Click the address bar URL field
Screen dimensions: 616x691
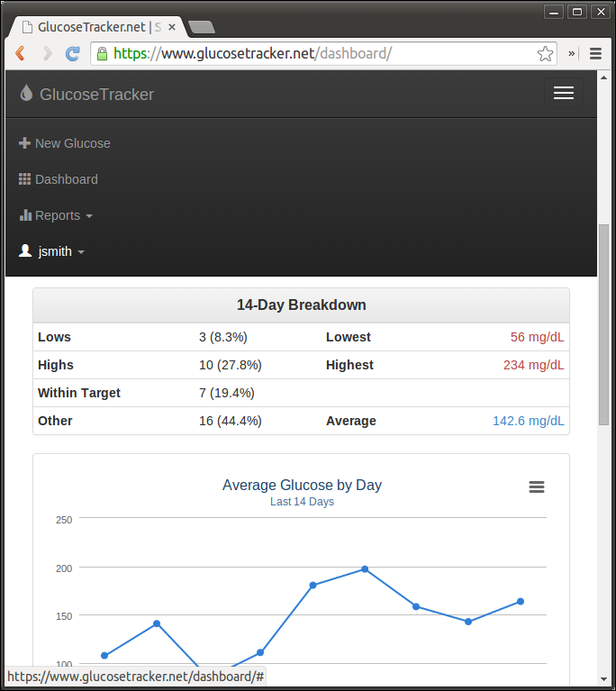[x=323, y=54]
